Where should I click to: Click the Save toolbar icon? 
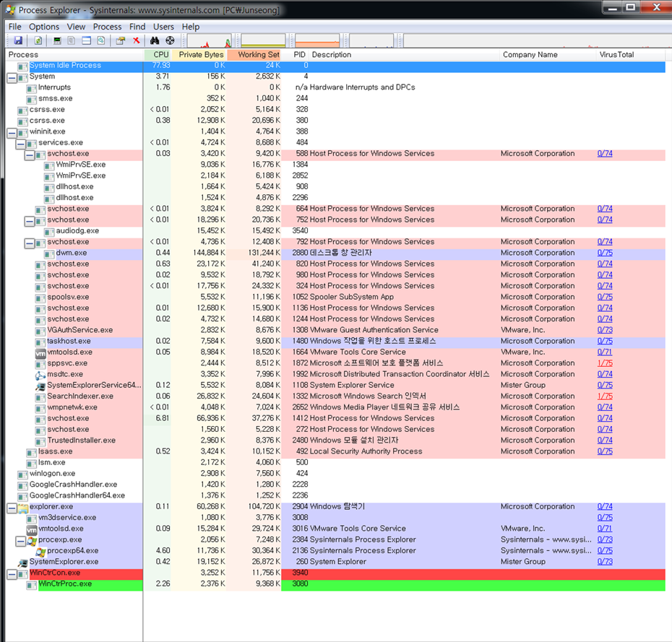click(18, 40)
